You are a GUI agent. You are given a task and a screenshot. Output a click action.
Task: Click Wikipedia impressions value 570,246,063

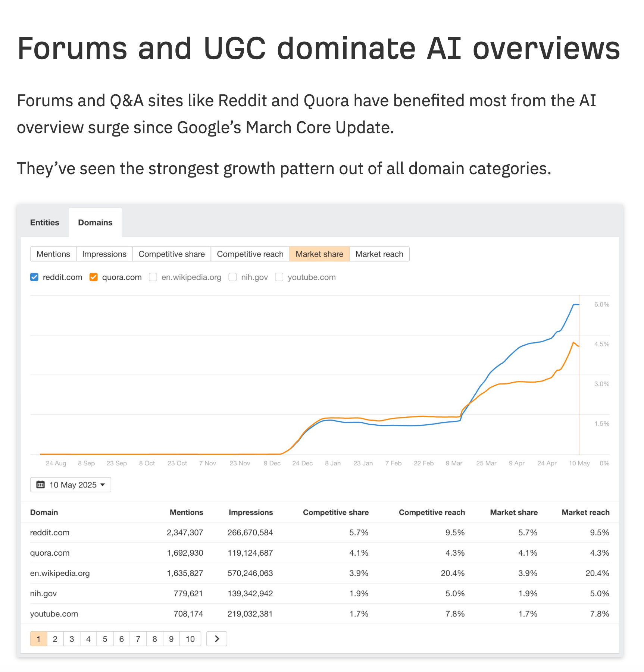pyautogui.click(x=250, y=573)
